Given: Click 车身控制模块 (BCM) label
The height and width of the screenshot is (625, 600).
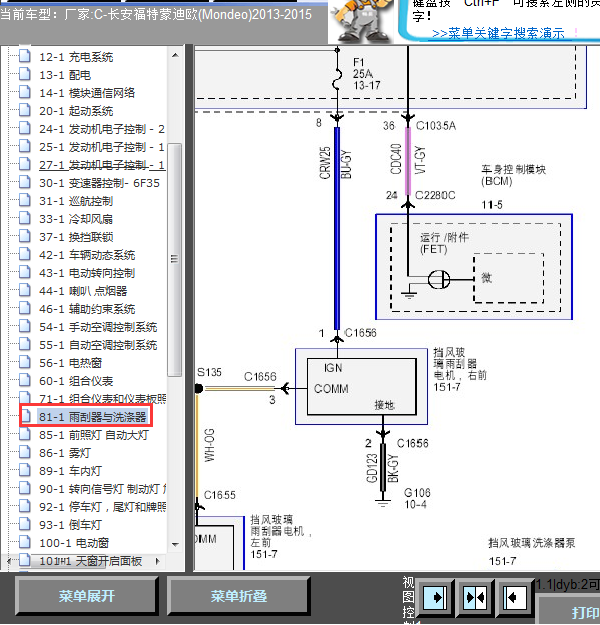Looking at the screenshot, I should [513, 175].
